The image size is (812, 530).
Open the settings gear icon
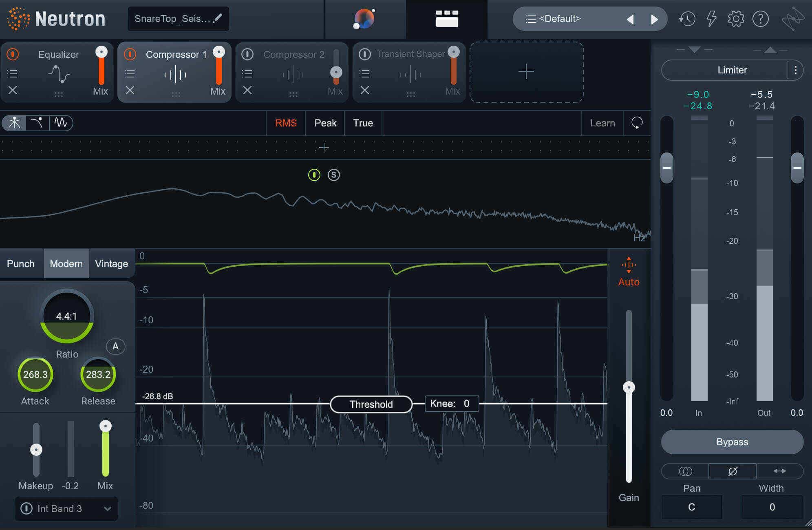tap(736, 19)
